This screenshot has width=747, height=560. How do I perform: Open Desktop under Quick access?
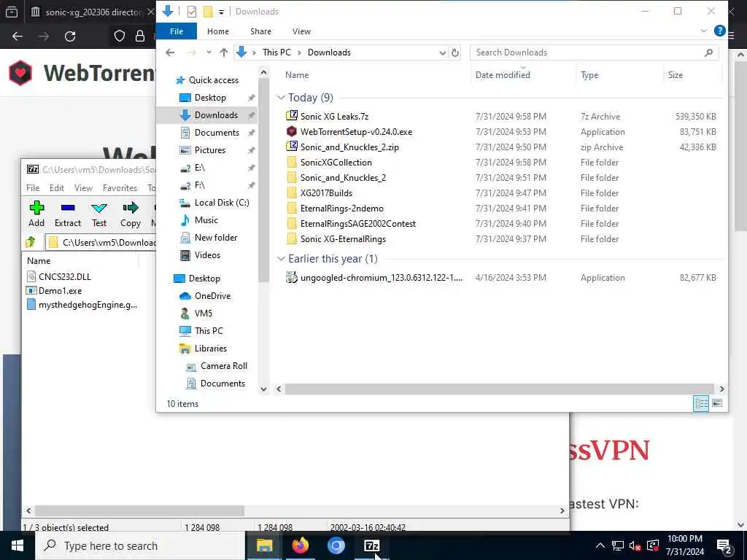point(210,98)
